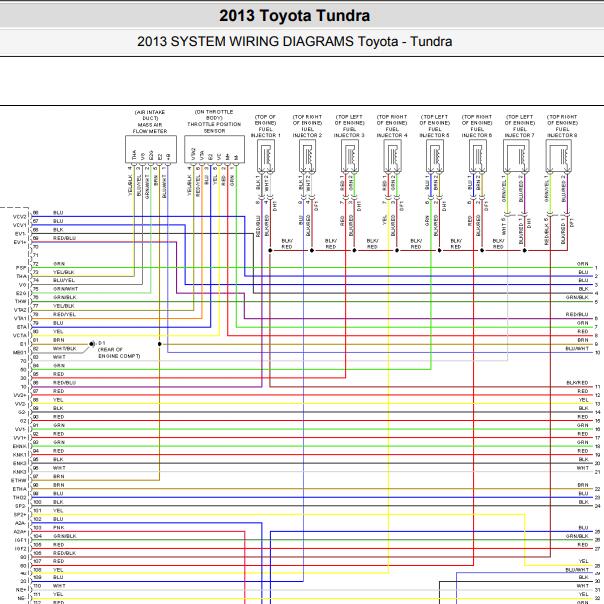Click the Fuel Injector 1 coil symbol
Image resolution: width=604 pixels, height=604 pixels.
point(266,156)
